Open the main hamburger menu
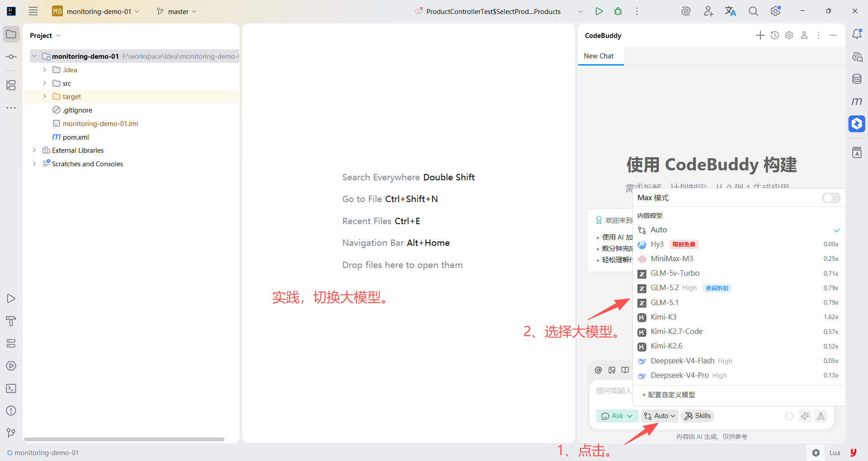The height and width of the screenshot is (461, 868). [33, 11]
